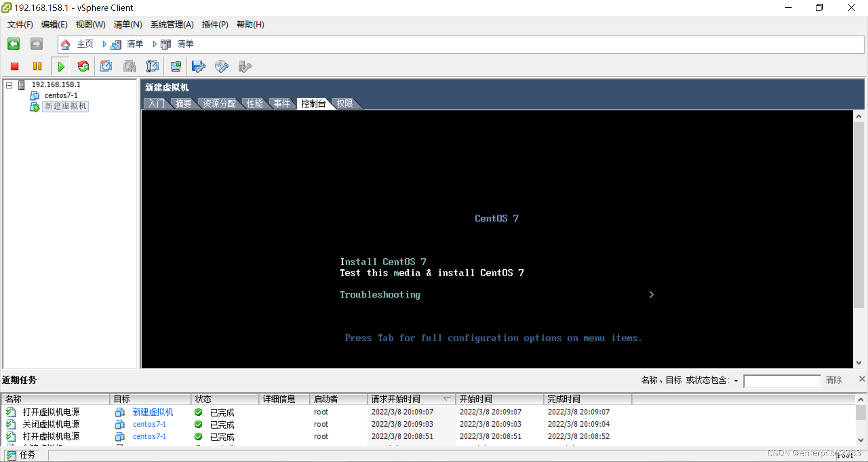868x462 pixels.
Task: Click the 清除 filter clear button
Action: coord(834,380)
